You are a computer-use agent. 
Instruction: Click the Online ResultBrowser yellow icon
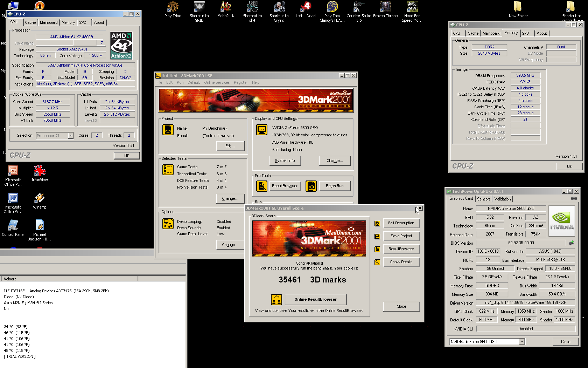(276, 300)
